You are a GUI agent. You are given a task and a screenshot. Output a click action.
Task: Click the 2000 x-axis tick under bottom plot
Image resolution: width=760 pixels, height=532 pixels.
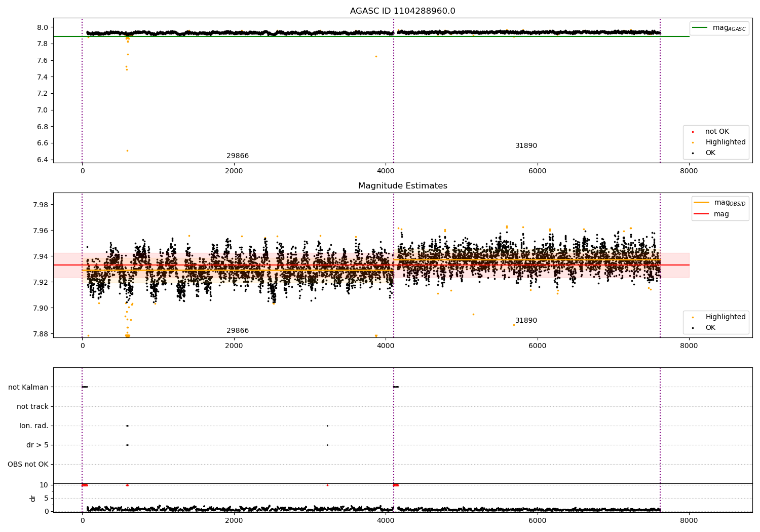click(x=234, y=520)
